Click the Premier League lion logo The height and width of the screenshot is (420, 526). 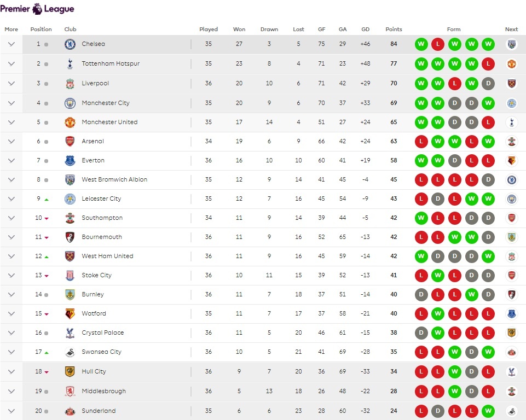tap(37, 9)
